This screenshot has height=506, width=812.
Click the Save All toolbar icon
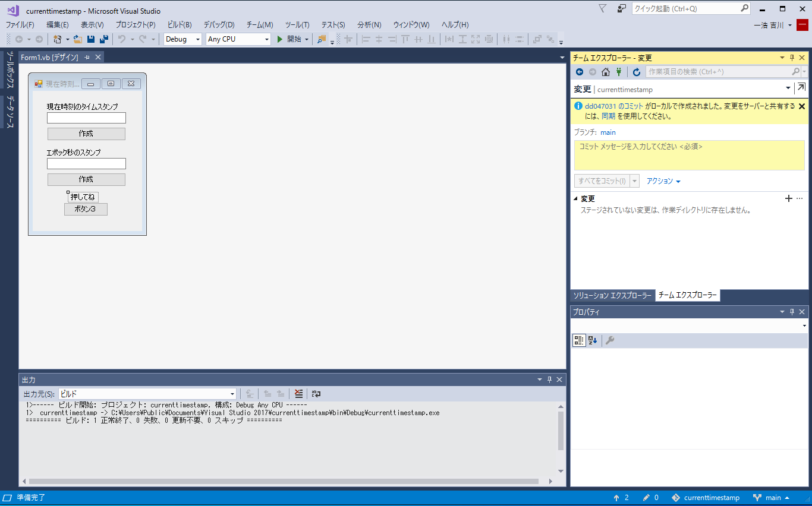click(x=104, y=39)
